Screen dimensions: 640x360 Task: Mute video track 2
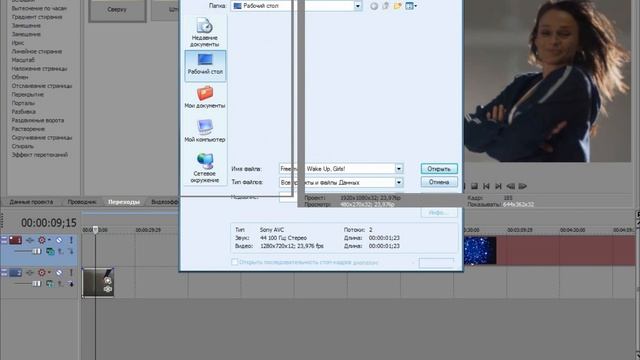[x=59, y=272]
